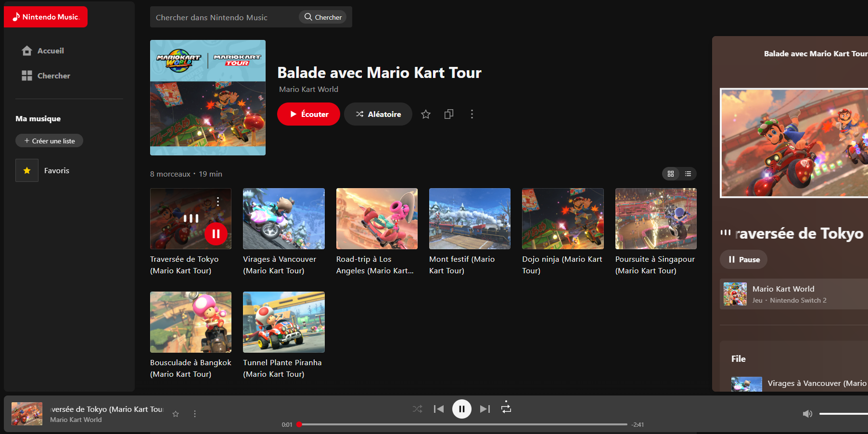Viewport: 868px width, 434px height.
Task: Skip to the next track
Action: point(485,409)
